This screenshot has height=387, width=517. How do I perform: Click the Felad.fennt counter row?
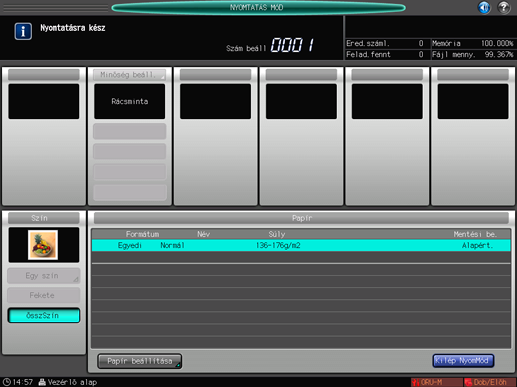coord(385,54)
